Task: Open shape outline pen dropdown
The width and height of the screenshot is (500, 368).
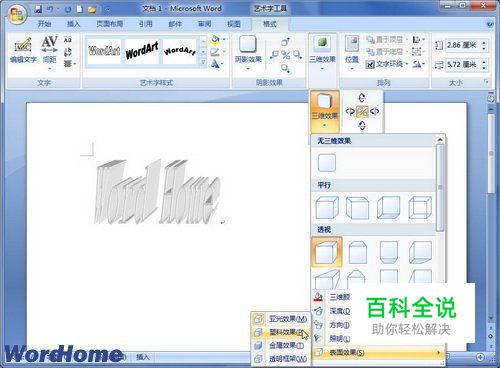Action: pyautogui.click(x=217, y=52)
